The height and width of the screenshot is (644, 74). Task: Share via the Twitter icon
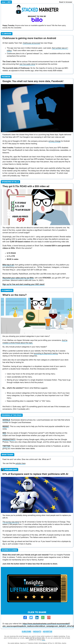(x=31, y=617)
